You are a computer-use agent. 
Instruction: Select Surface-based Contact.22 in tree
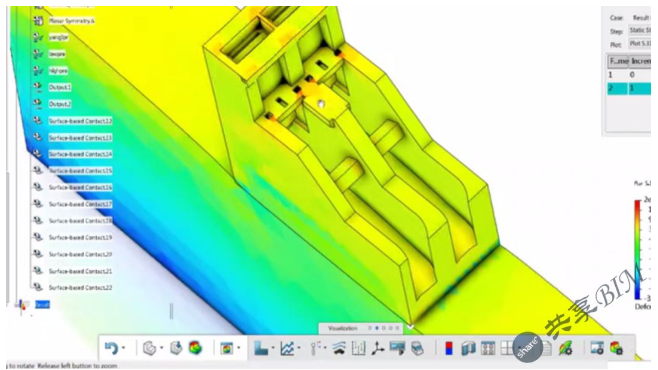[80, 287]
